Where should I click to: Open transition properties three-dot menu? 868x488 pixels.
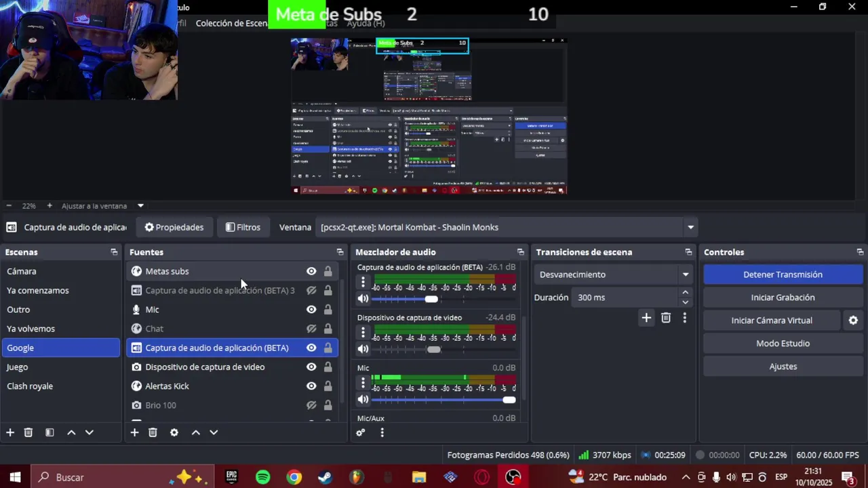click(685, 317)
